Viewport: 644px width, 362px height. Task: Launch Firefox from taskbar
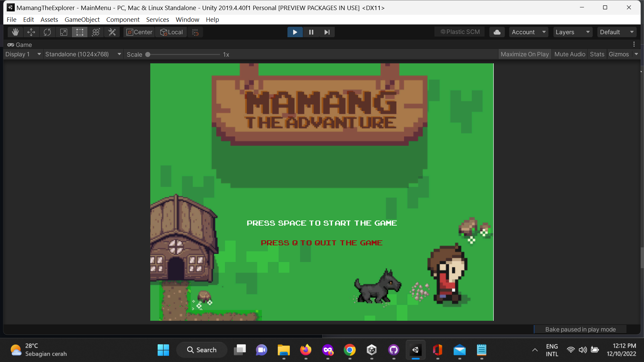pos(306,350)
